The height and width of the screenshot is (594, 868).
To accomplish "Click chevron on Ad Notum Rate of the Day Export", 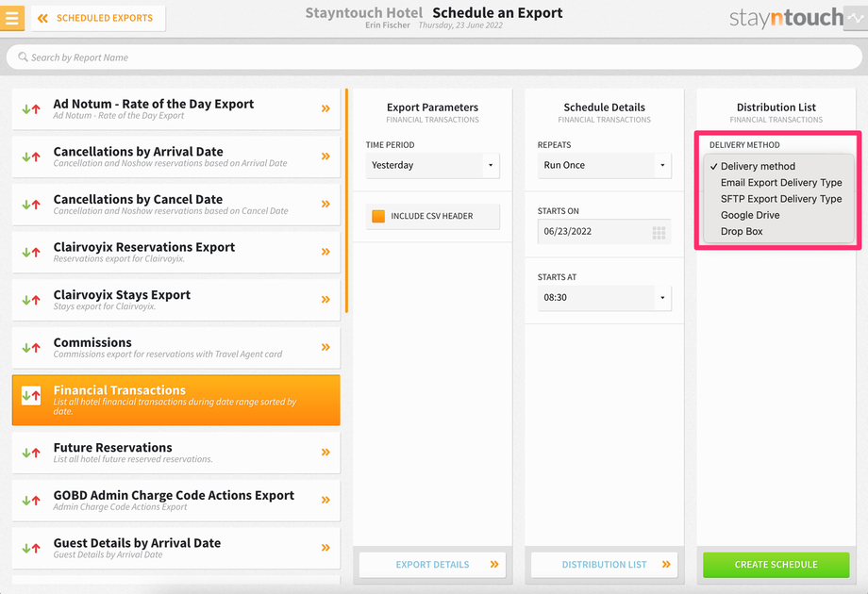I will pos(325,109).
